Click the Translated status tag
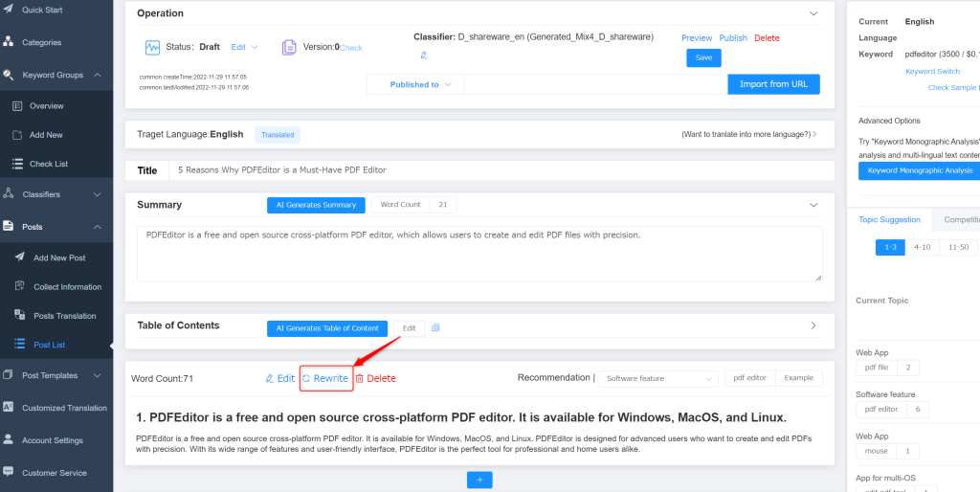The width and height of the screenshot is (980, 492). (x=278, y=135)
